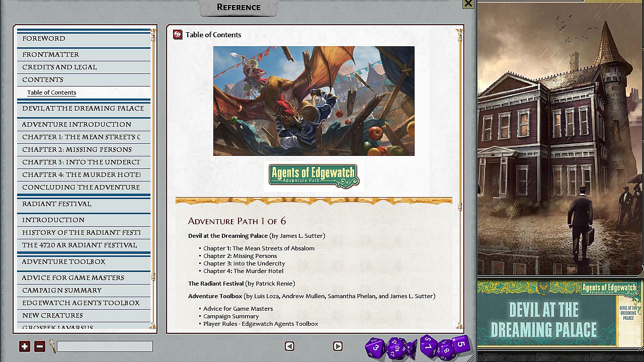Open Chapter 3: Into the Undercity section
The width and height of the screenshot is (644, 362).
84,162
